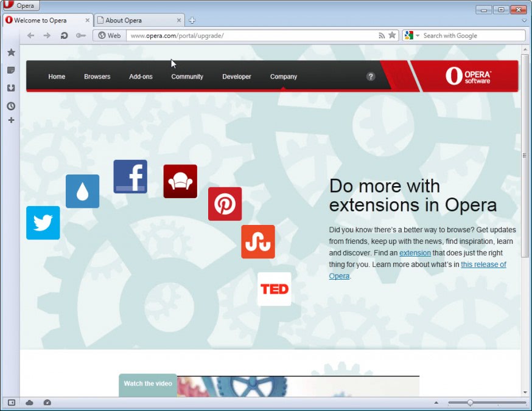Open the search engine selection dropdown
This screenshot has width=532, height=411.
coord(417,35)
